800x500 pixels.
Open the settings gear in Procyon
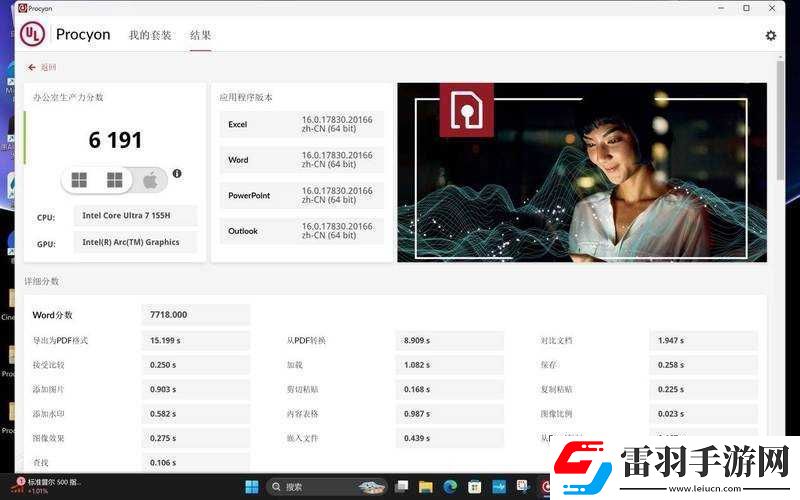click(x=770, y=35)
